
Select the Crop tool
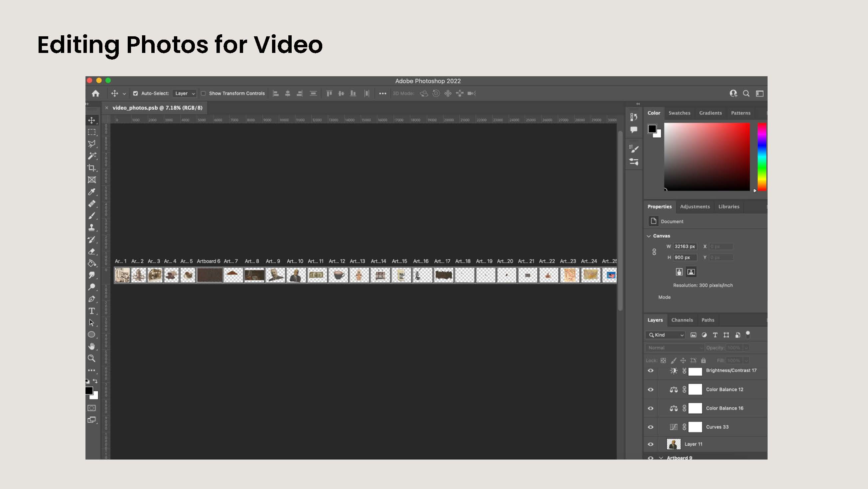(91, 168)
